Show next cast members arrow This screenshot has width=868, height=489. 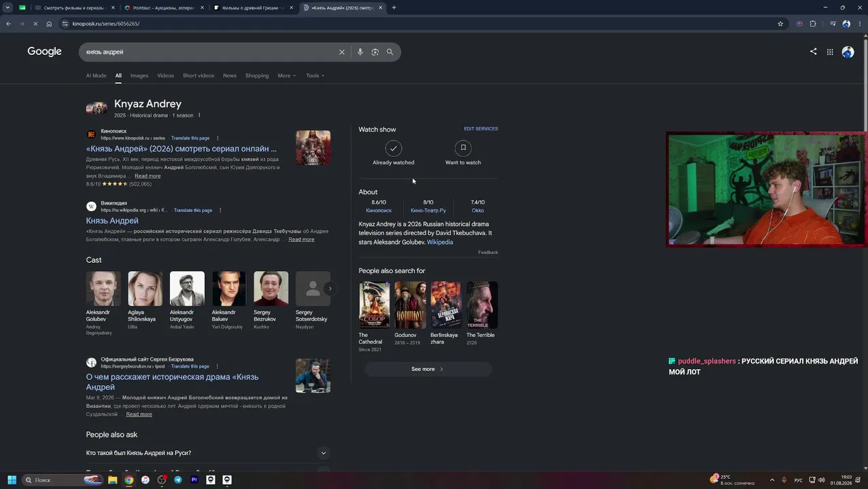click(330, 289)
